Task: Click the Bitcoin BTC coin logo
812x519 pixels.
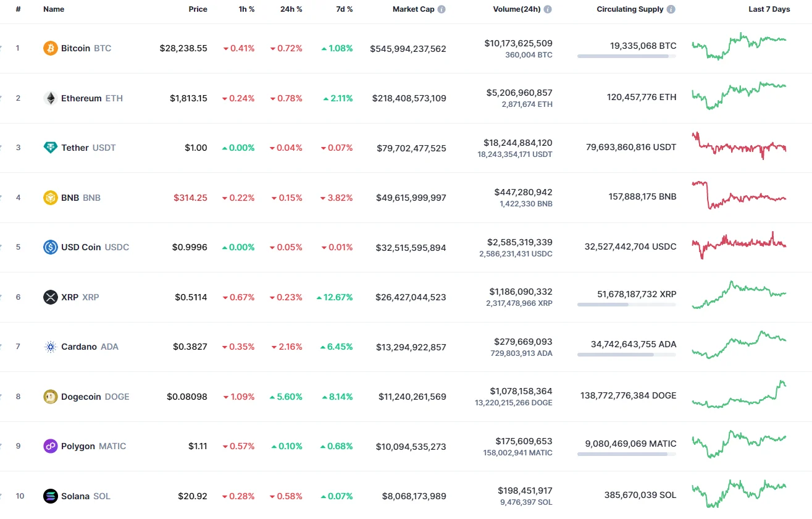Action: pos(49,48)
